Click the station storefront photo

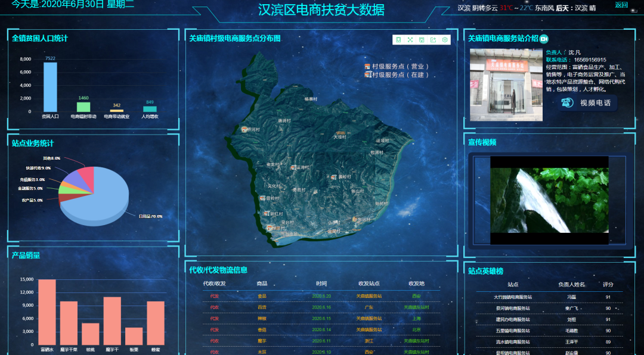(506, 85)
